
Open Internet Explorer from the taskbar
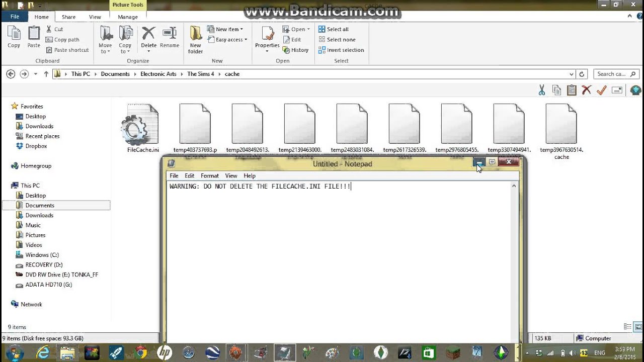pyautogui.click(x=43, y=353)
